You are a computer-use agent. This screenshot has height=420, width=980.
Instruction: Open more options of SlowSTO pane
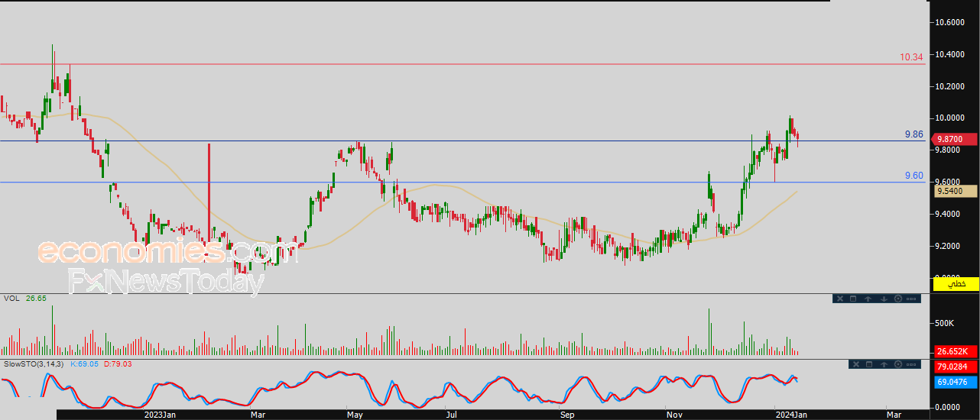point(911,364)
